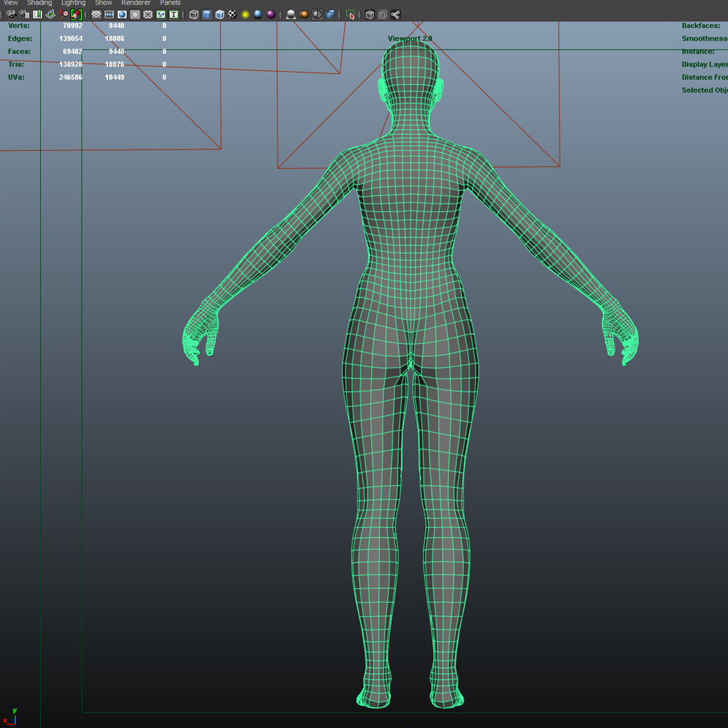The image size is (728, 728).
Task: Open the View menu
Action: 11,3
